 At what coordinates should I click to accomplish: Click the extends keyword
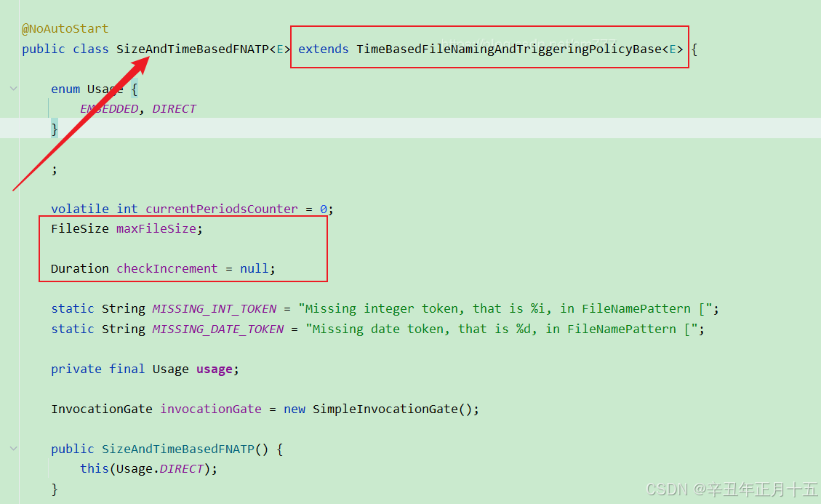(323, 49)
